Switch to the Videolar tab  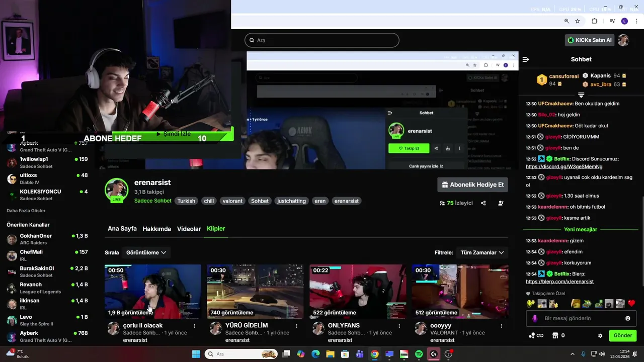point(189,229)
